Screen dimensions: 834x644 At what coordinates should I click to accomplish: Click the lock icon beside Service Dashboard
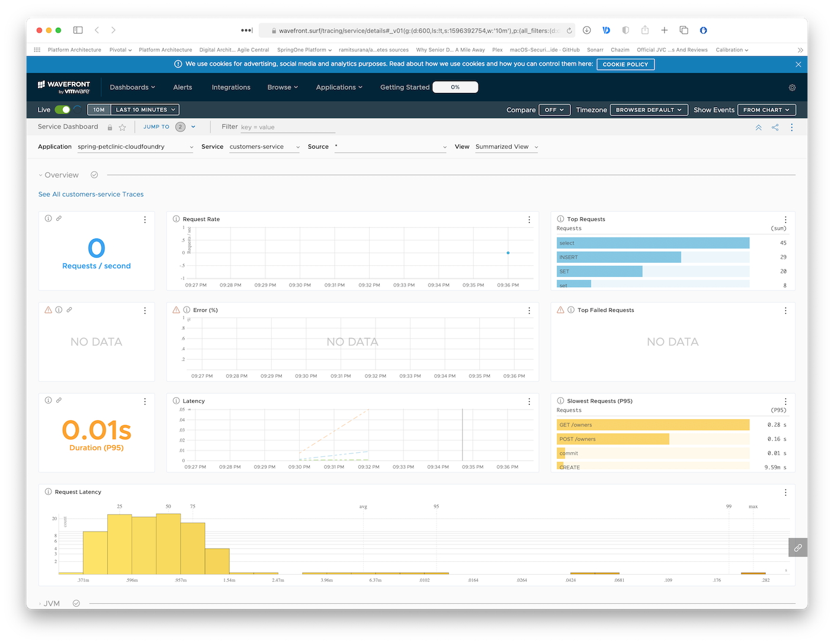(x=110, y=127)
